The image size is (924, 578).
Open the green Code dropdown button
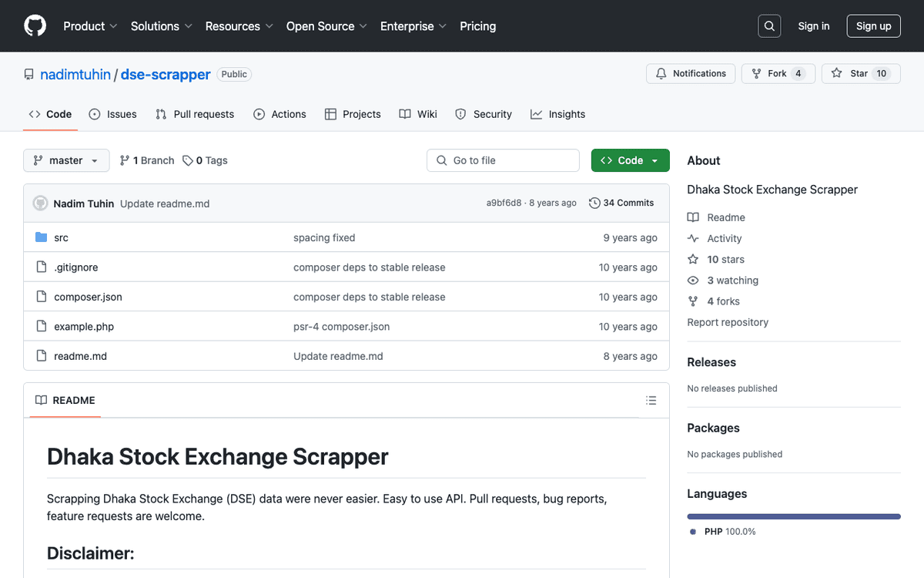[631, 160]
